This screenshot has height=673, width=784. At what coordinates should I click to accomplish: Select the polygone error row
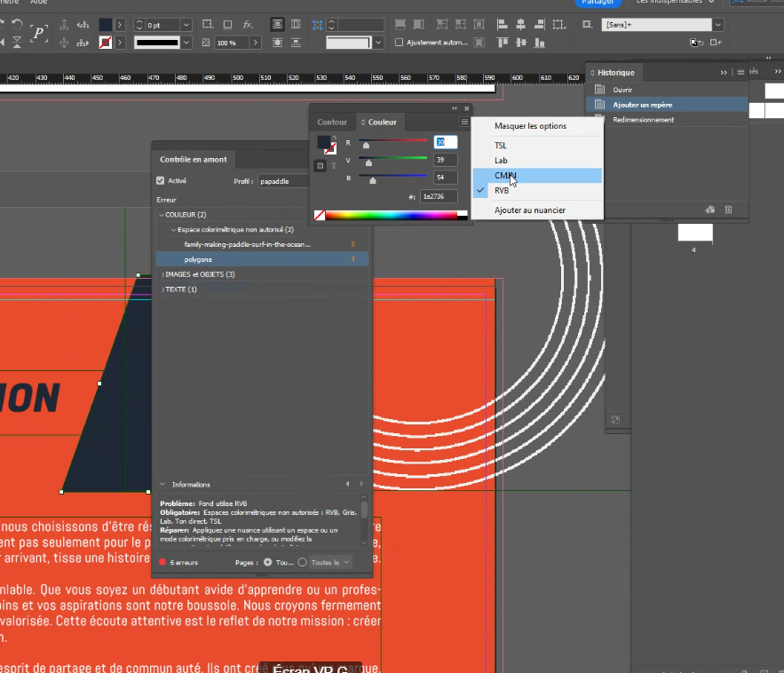198,259
